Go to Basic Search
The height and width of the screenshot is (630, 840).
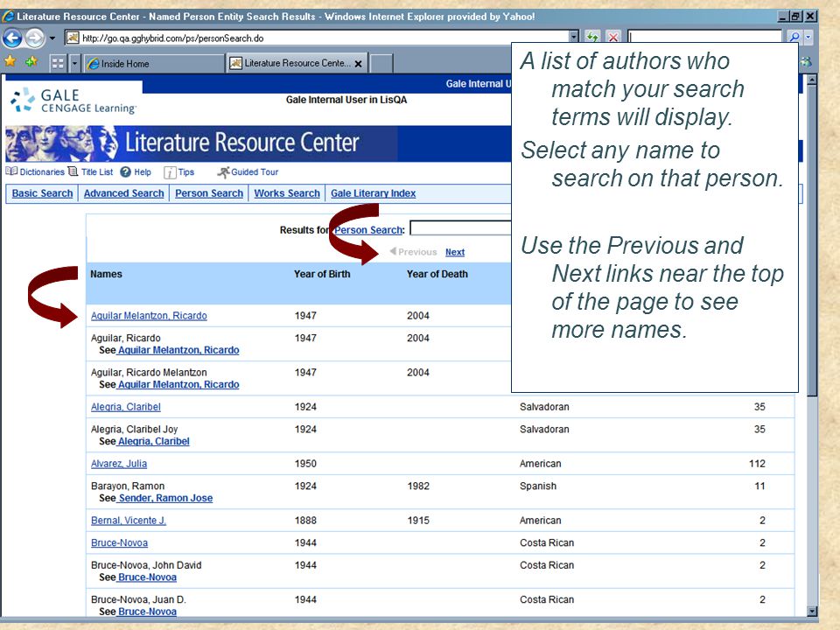click(42, 193)
